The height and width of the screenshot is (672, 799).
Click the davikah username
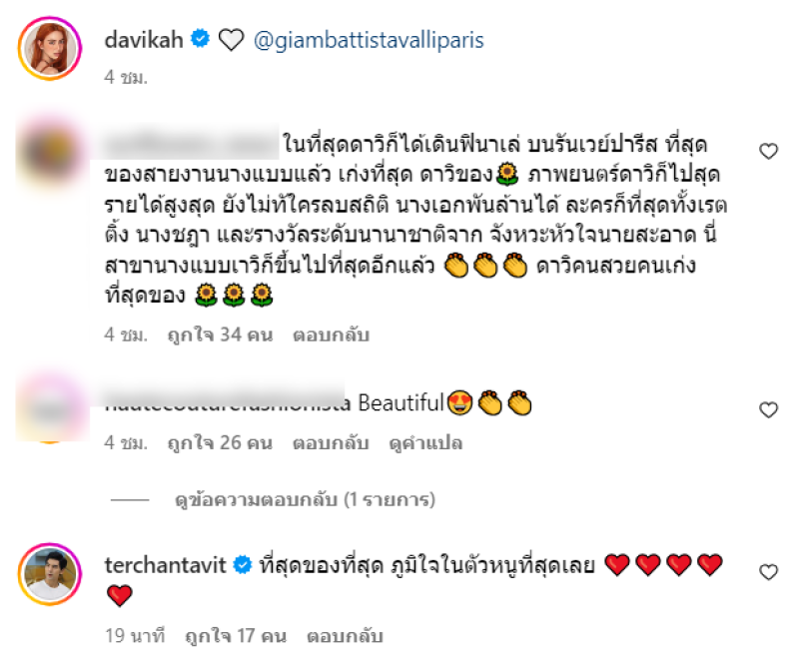pos(144,40)
